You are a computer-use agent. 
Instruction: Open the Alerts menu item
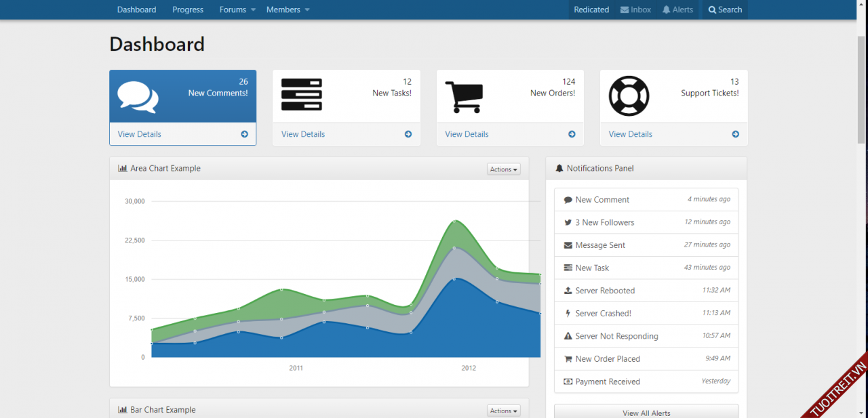coord(678,9)
